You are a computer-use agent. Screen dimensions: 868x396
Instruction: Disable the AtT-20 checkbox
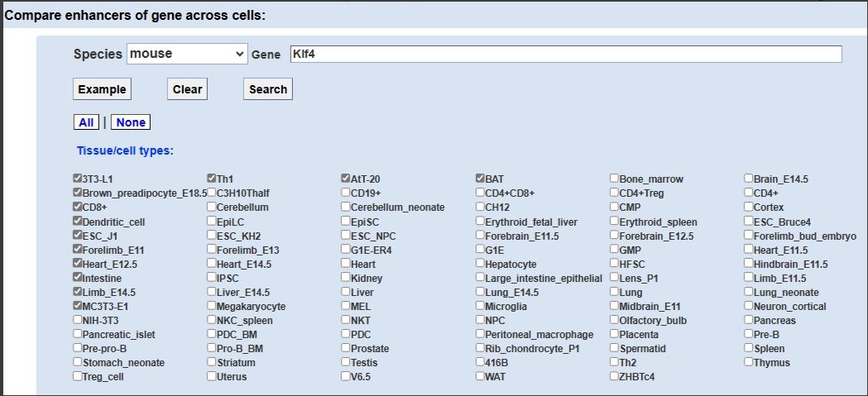(x=346, y=179)
